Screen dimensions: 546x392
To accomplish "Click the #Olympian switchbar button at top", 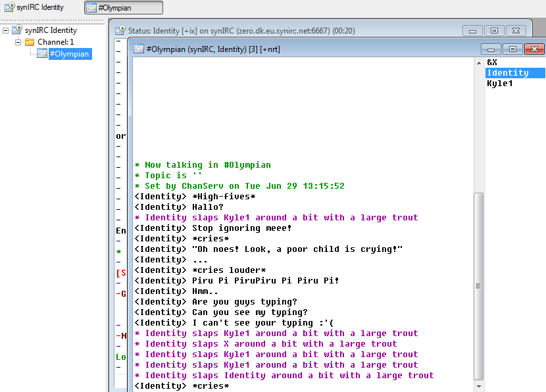I will (123, 8).
